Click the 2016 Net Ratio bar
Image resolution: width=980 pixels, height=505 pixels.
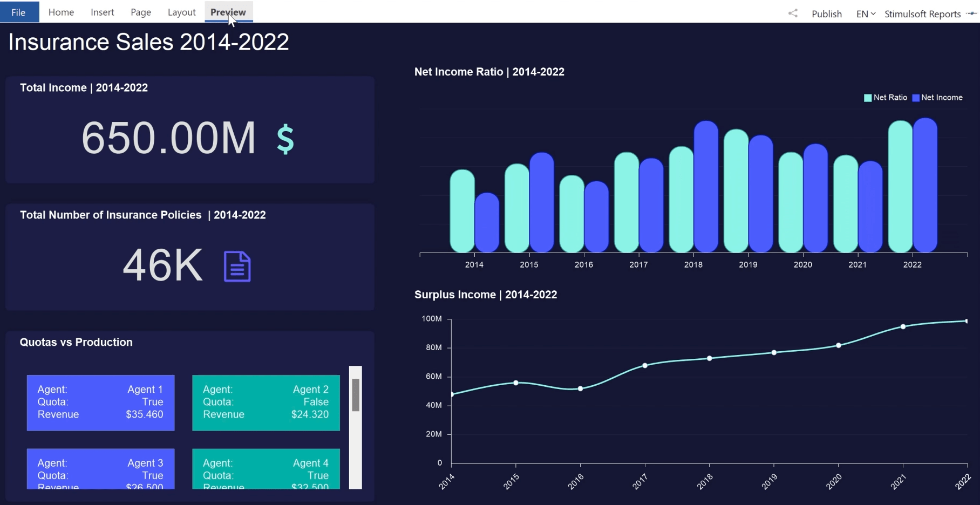571,214
